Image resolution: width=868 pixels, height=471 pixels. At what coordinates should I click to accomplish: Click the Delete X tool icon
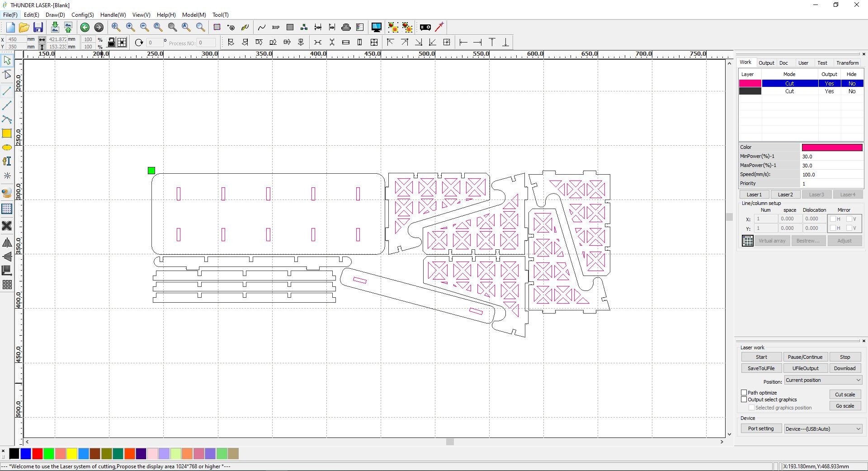7,226
